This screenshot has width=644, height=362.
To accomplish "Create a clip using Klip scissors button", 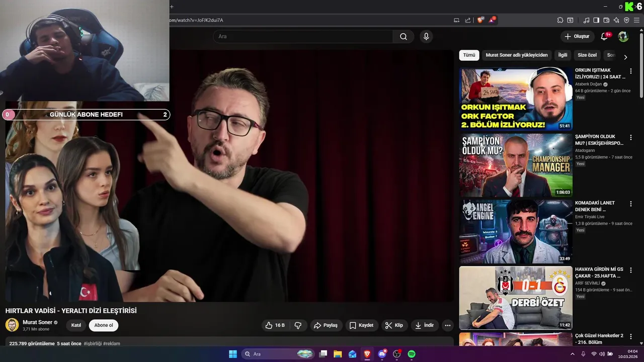I will point(394,325).
